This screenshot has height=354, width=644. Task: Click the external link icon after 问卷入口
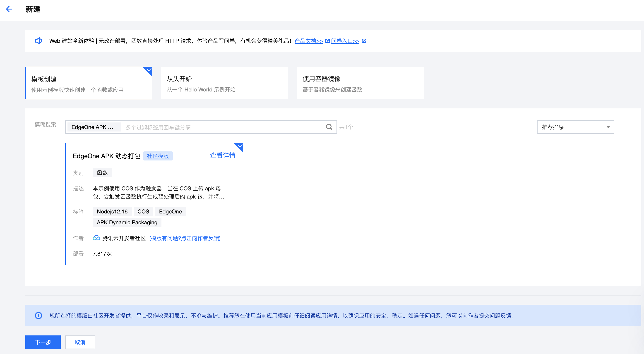tap(364, 41)
